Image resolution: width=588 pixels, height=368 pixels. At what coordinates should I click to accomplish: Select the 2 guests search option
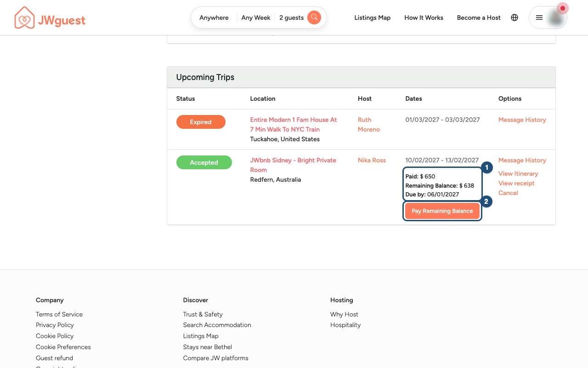point(291,17)
